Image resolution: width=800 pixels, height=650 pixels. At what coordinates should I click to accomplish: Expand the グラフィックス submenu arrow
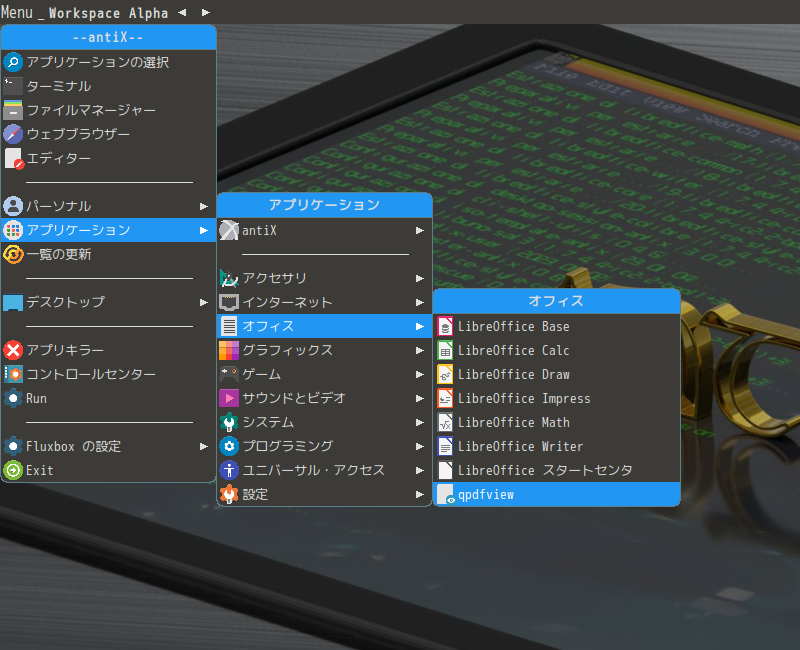(419, 351)
